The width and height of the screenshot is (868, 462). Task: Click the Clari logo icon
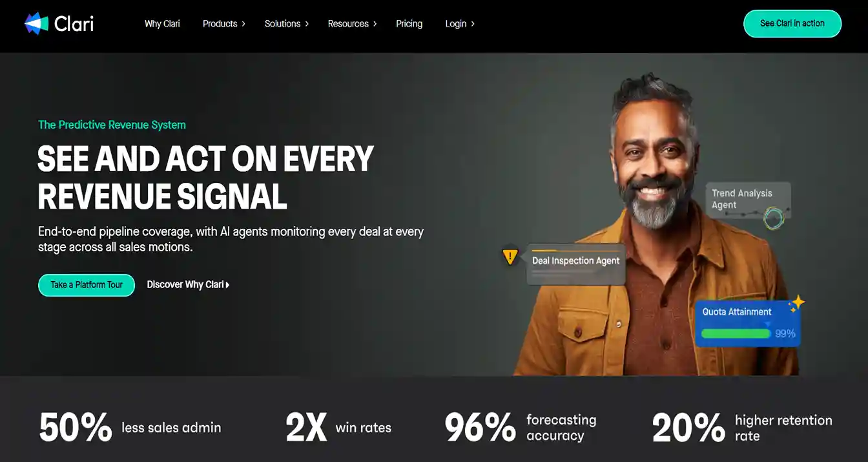click(x=36, y=23)
